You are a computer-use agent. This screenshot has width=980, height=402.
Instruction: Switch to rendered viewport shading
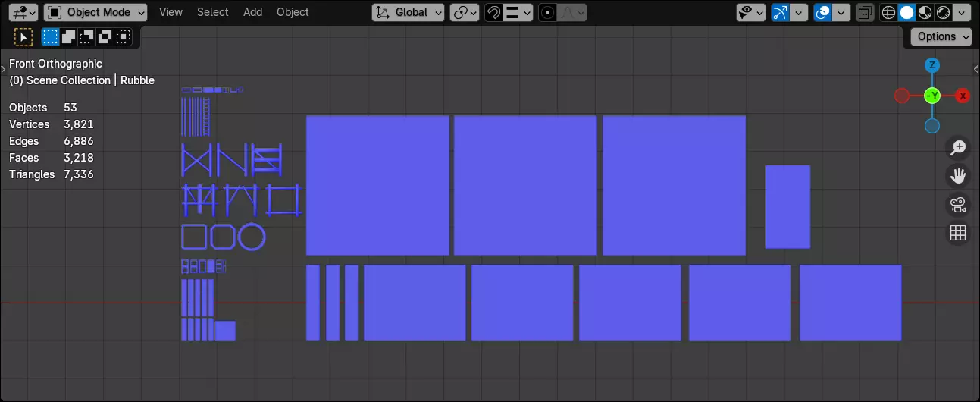pos(944,12)
